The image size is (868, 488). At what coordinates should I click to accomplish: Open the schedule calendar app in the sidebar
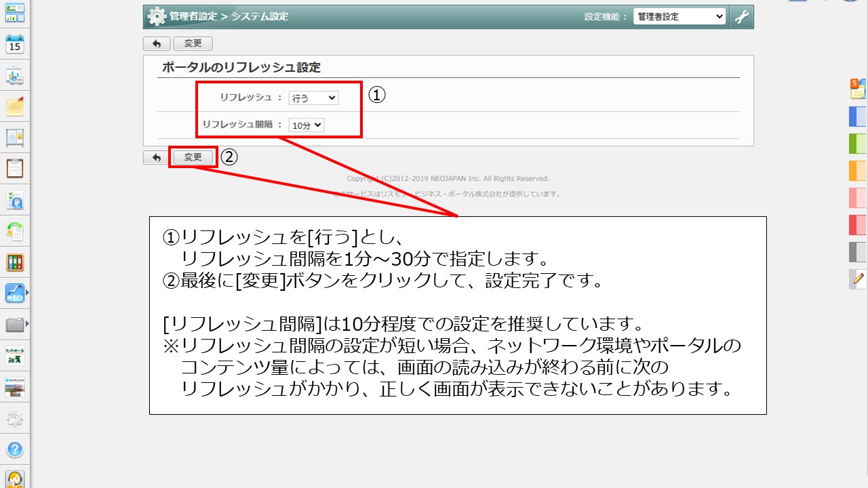coord(15,44)
